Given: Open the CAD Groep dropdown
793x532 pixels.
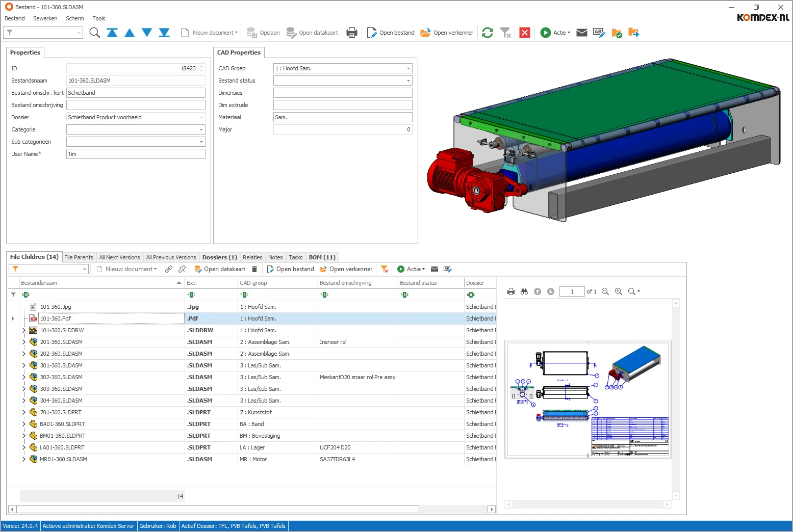Looking at the screenshot, I should coord(408,68).
